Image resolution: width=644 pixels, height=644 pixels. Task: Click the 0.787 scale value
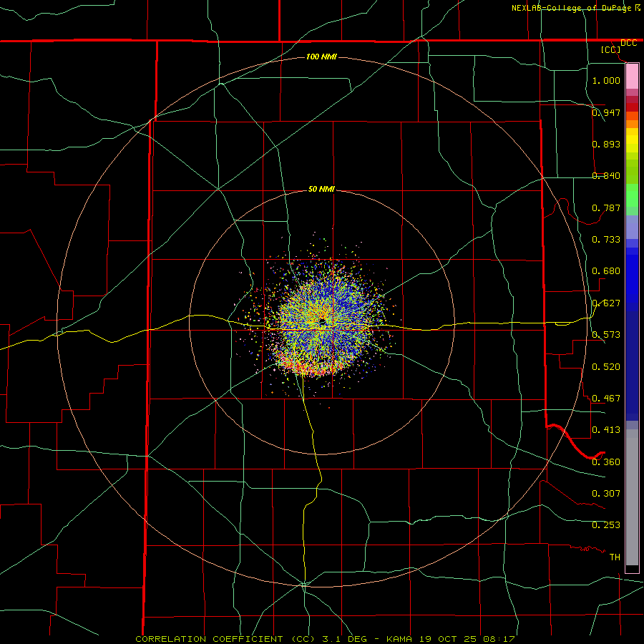pyautogui.click(x=606, y=208)
